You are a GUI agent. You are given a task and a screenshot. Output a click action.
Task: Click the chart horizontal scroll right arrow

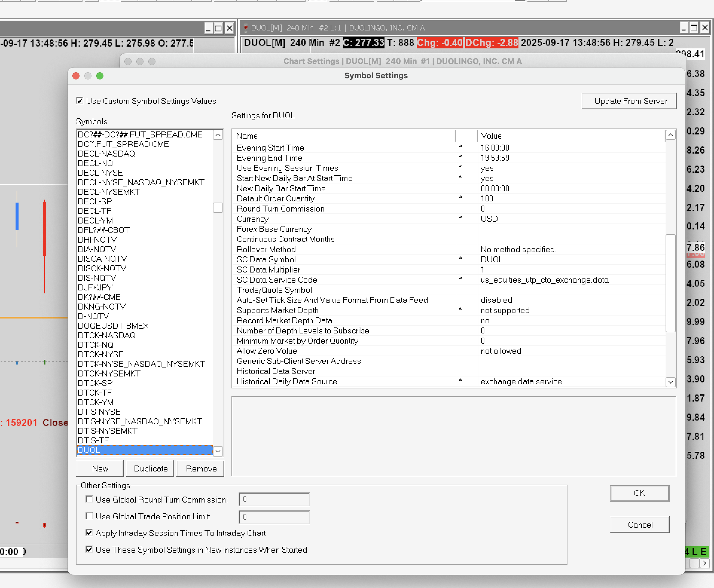click(704, 563)
